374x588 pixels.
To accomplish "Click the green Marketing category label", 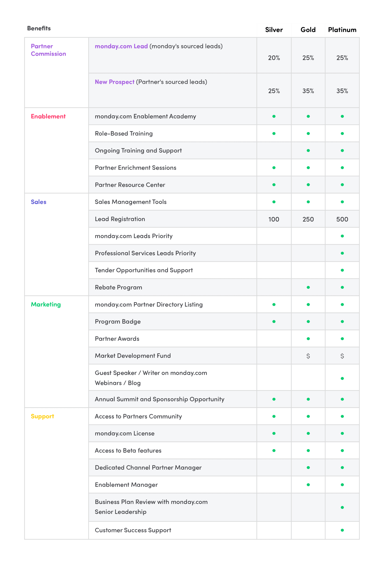I will coord(46,304).
